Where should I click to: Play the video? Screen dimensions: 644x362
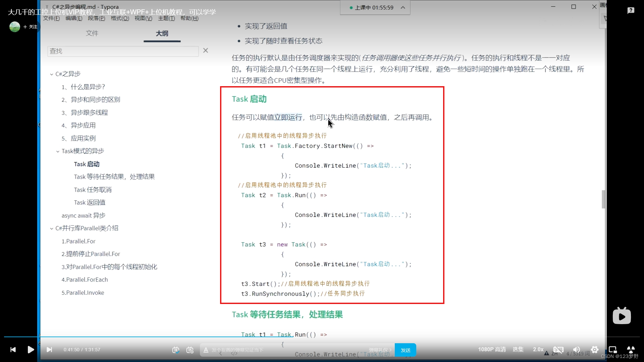(31, 350)
